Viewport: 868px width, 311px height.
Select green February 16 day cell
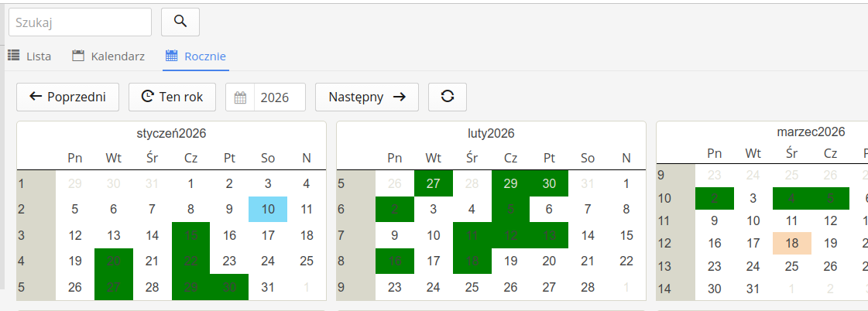click(x=395, y=261)
